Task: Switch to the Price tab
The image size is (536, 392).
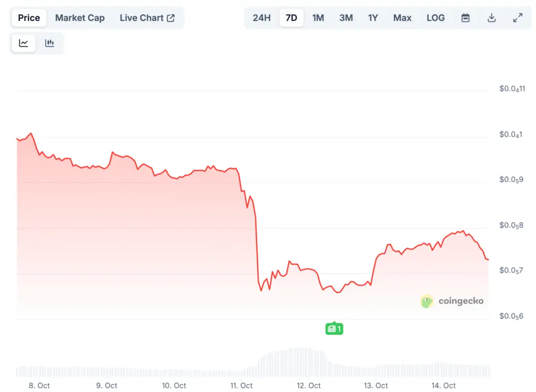Action: click(29, 18)
